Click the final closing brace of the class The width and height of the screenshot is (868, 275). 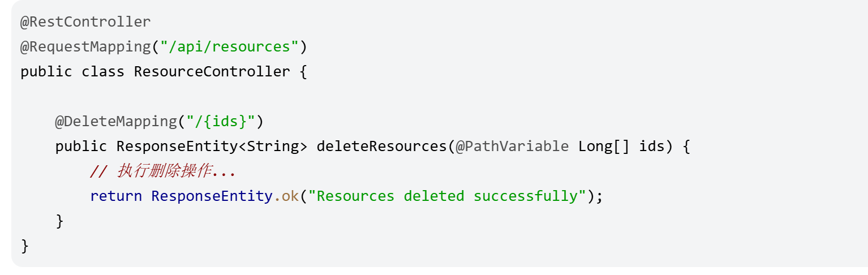pos(24,246)
